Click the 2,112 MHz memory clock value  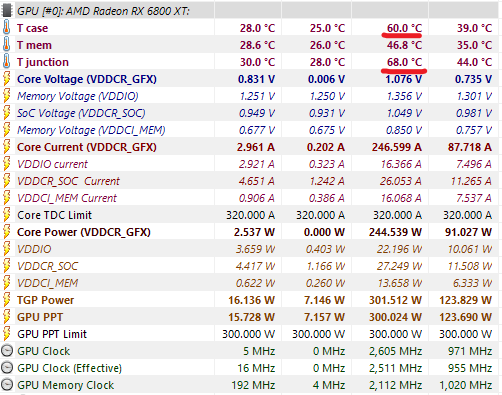point(395,385)
